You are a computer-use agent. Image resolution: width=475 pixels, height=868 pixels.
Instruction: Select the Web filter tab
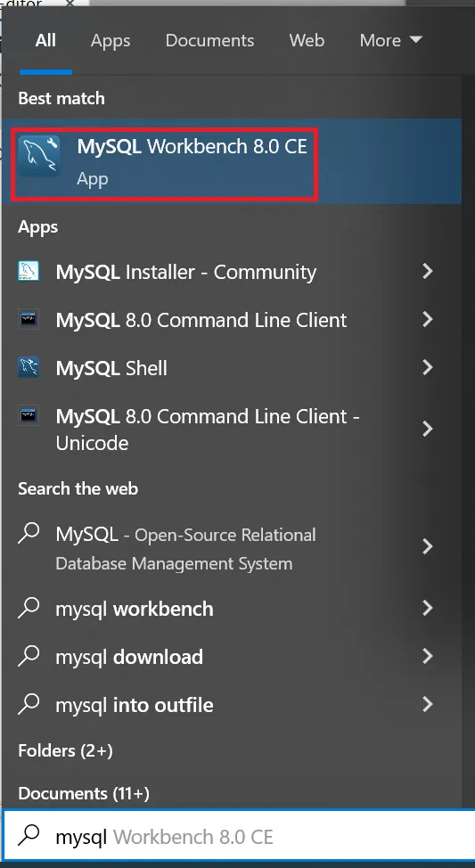(x=307, y=40)
